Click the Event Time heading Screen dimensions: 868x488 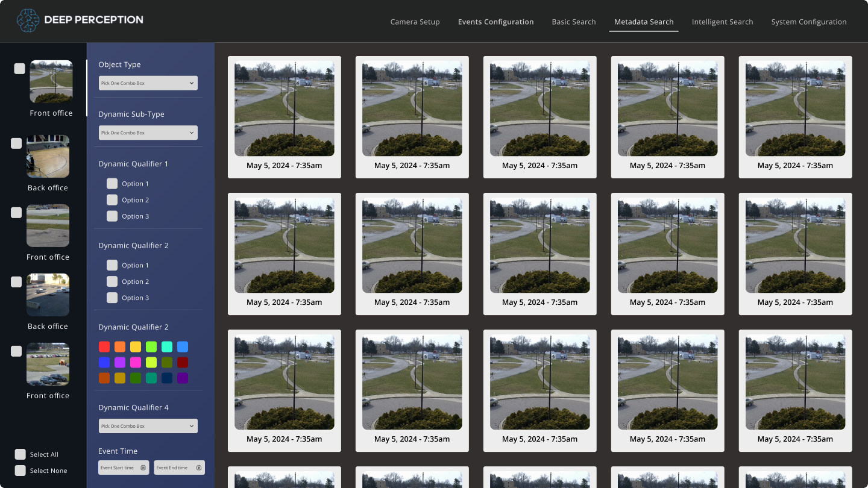pos(118,451)
